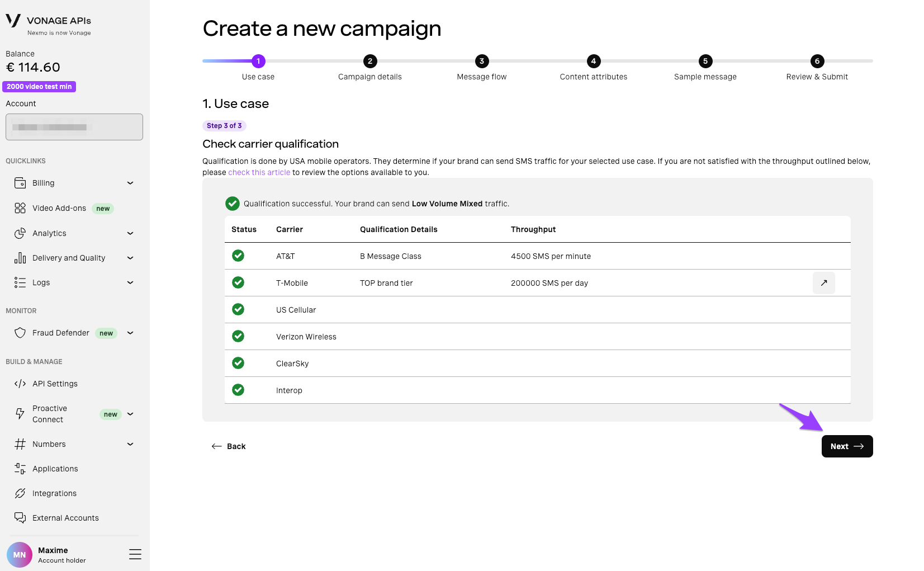Click the Proactive Connect lightning icon
The image size is (924, 571).
(x=20, y=414)
